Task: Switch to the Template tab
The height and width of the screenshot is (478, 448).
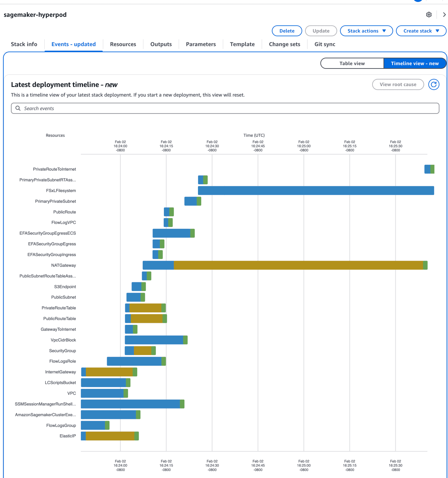Action: point(242,44)
